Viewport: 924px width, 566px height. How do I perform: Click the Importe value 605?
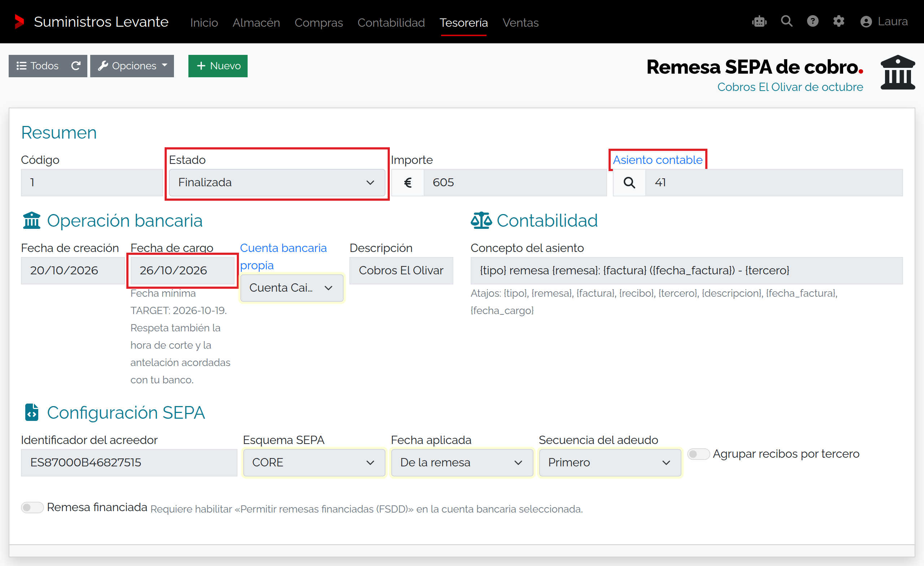click(x=515, y=183)
